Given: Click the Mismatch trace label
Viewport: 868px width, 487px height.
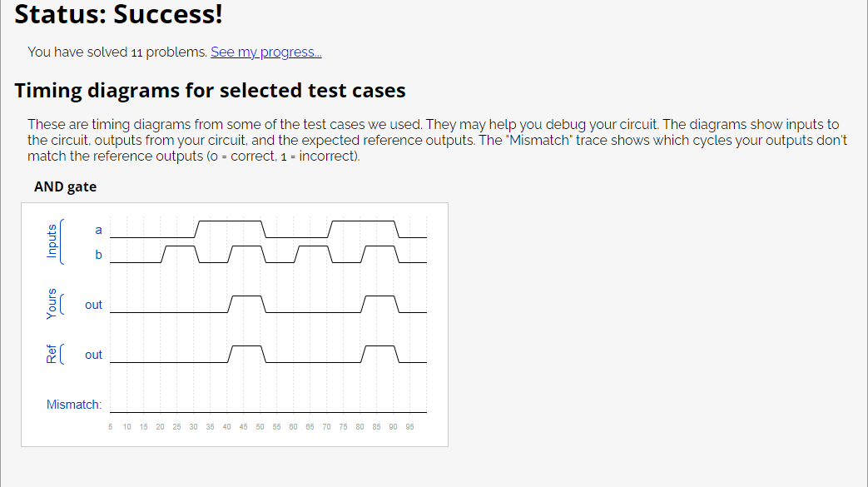Looking at the screenshot, I should [x=74, y=405].
